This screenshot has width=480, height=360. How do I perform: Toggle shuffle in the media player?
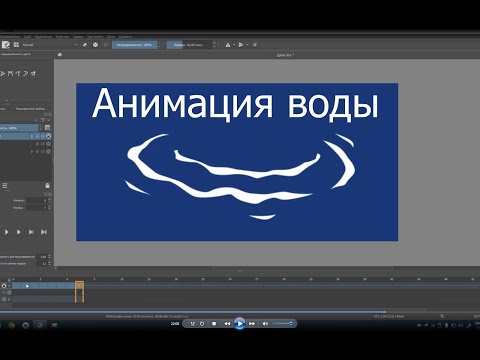click(192, 324)
